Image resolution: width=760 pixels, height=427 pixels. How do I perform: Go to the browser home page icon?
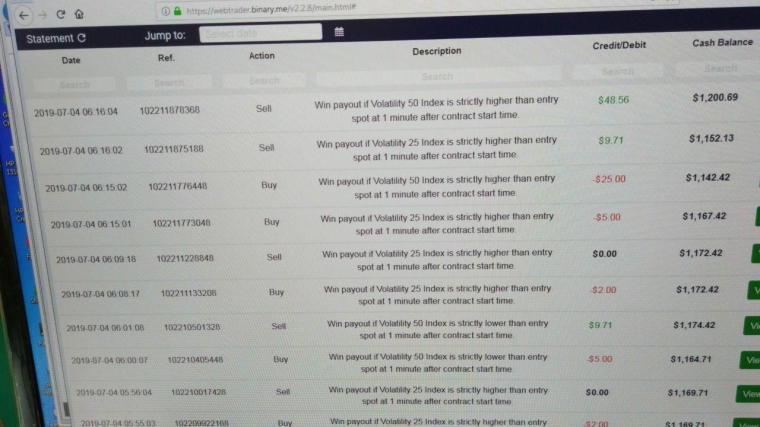pyautogui.click(x=79, y=15)
